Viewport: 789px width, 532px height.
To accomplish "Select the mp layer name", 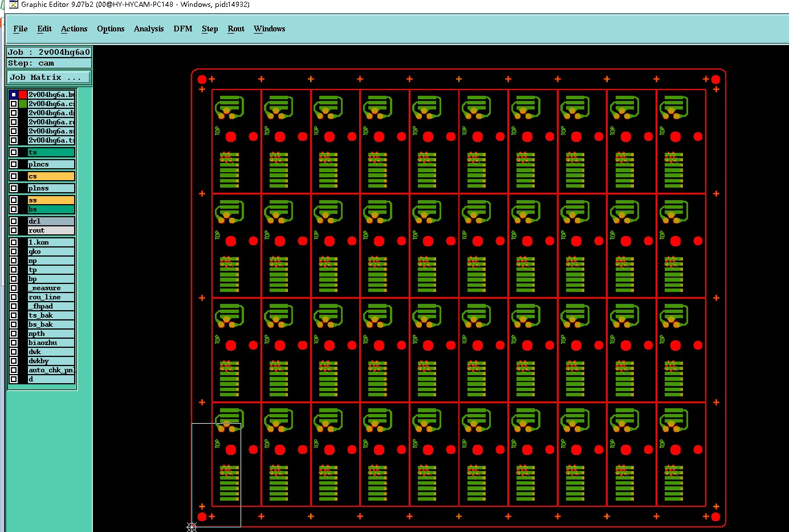I will tap(51, 261).
